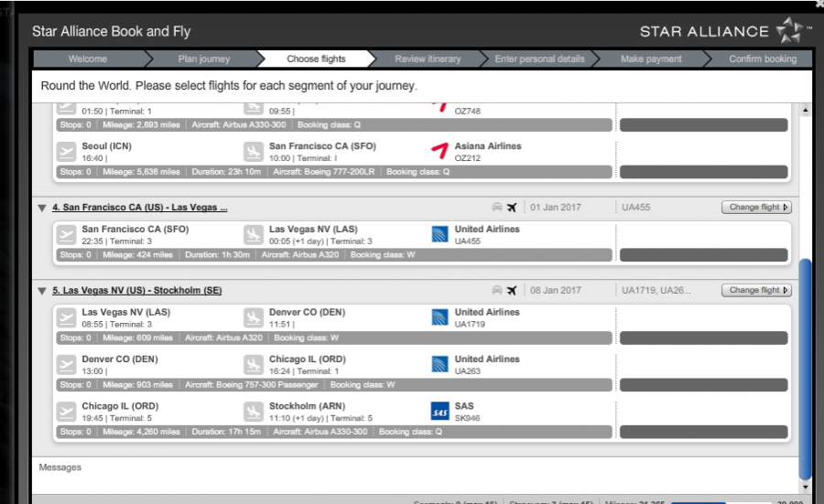Click departure icon for Seoul (ICN) flight
This screenshot has width=824, height=504.
(66, 152)
